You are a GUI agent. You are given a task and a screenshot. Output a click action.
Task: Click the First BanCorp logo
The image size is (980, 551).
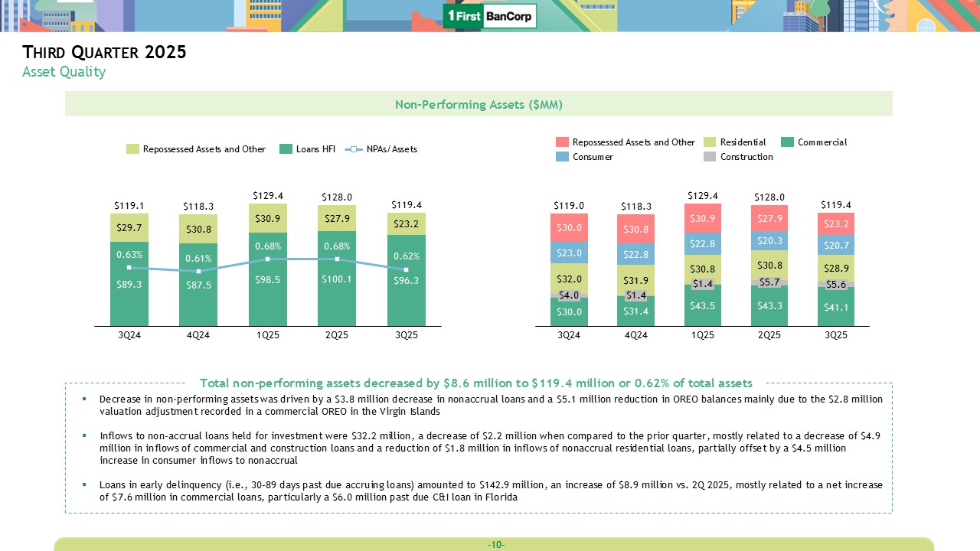click(490, 16)
